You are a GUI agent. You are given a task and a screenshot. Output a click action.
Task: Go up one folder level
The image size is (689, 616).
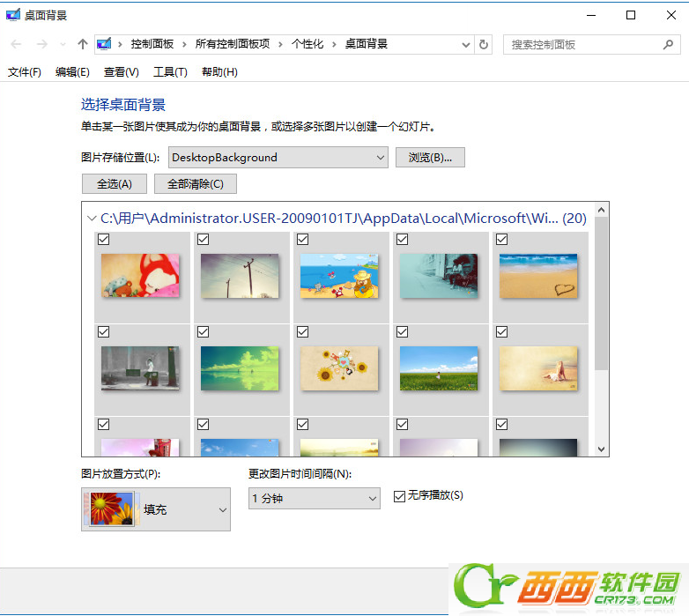(x=83, y=44)
